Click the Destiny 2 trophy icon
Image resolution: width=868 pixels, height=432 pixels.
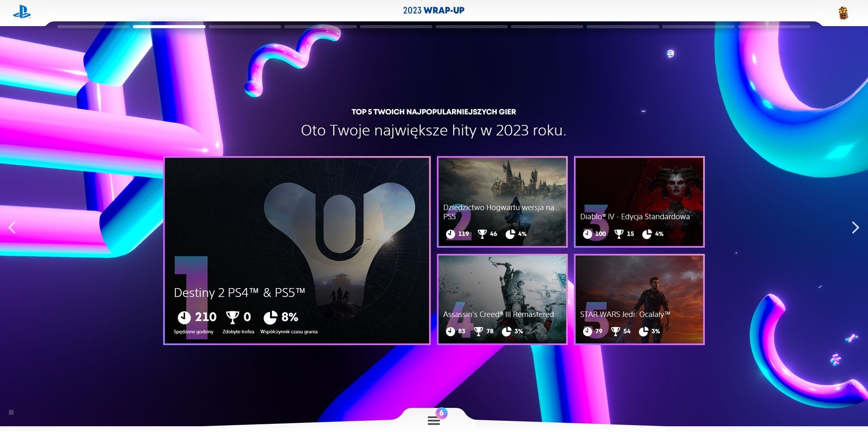tap(232, 317)
